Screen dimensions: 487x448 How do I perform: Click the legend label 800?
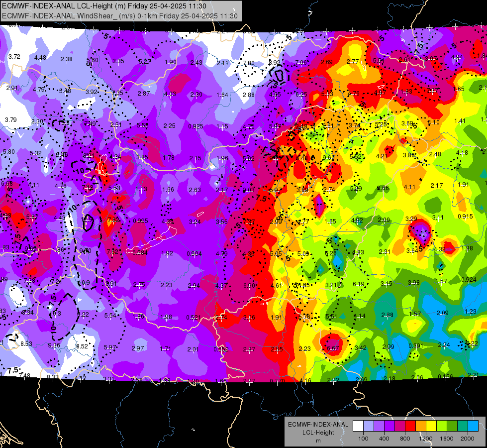405,439
